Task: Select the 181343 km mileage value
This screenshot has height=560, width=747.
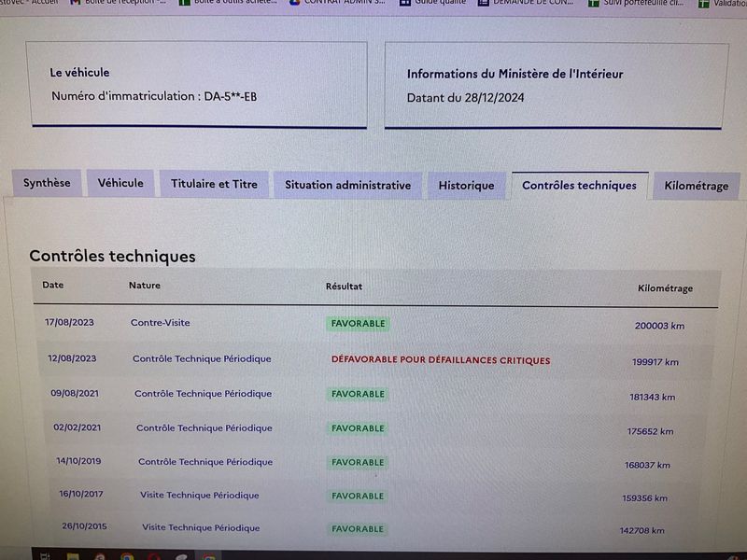Action: [652, 398]
